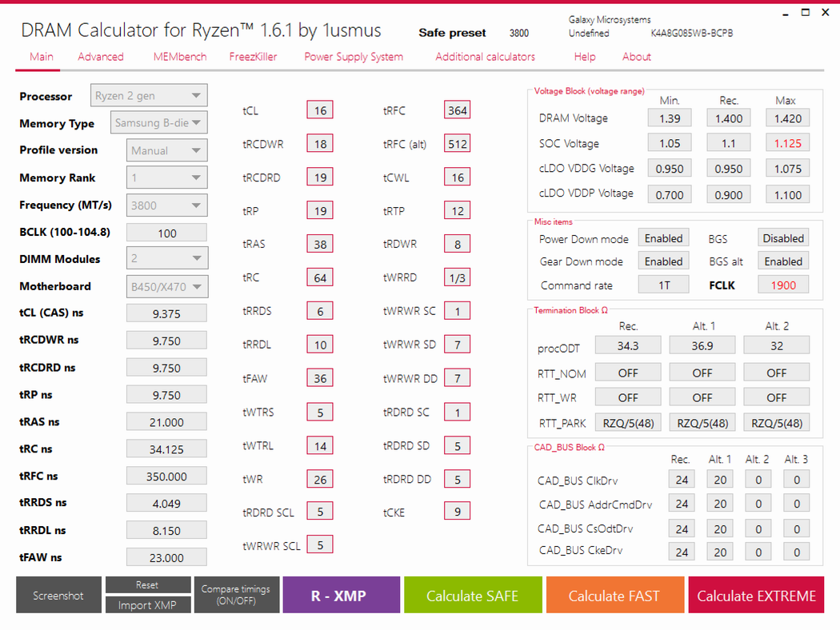Expand the Profile version dropdown
Screen dimensions: 840x630
[x=166, y=150]
